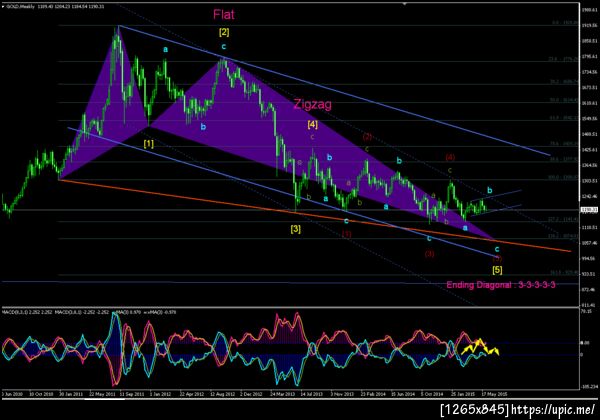
Task: Click the red "(4)" wave label
Action: click(450, 157)
